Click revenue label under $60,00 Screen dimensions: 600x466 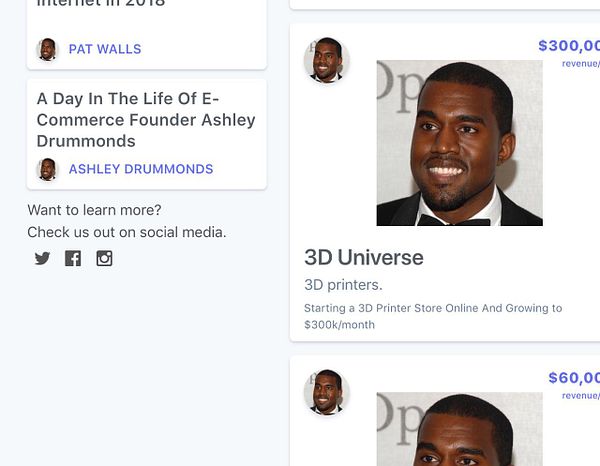(x=581, y=396)
